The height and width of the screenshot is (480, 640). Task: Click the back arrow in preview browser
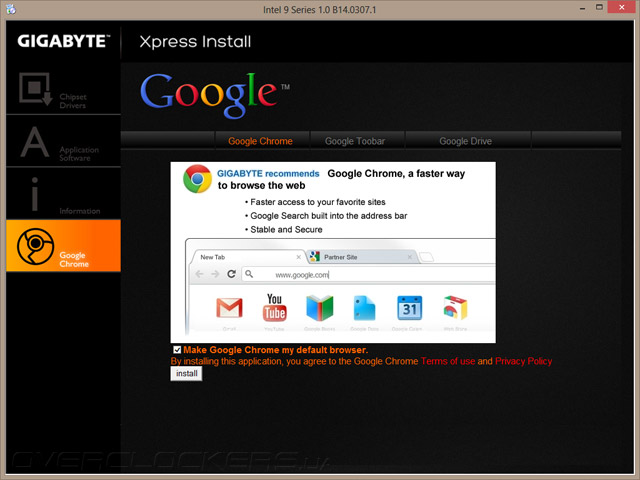tap(199, 274)
